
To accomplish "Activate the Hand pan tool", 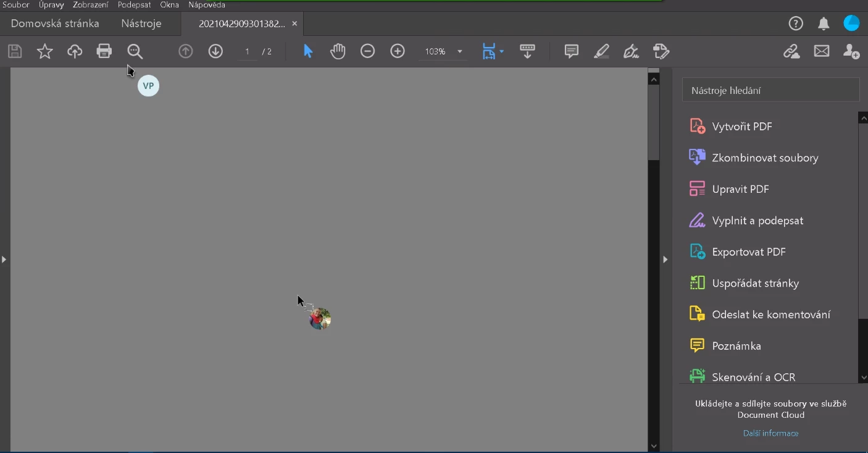I will pyautogui.click(x=338, y=51).
